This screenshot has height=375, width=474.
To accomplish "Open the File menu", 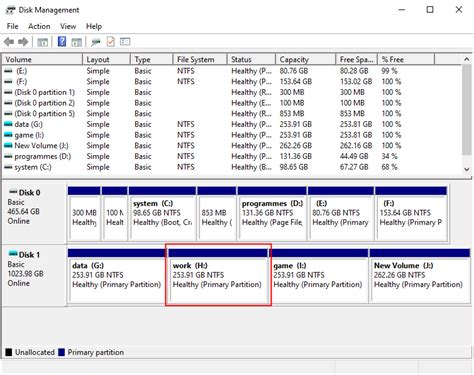I will pyautogui.click(x=12, y=26).
